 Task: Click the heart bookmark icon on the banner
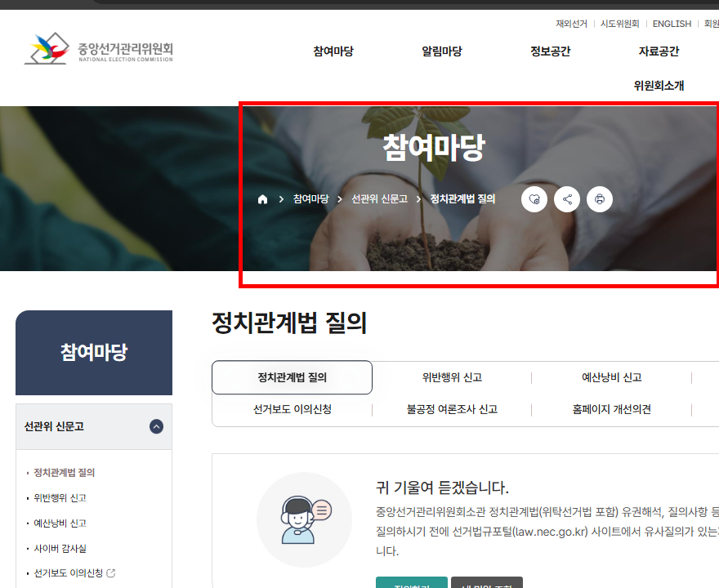click(x=534, y=198)
